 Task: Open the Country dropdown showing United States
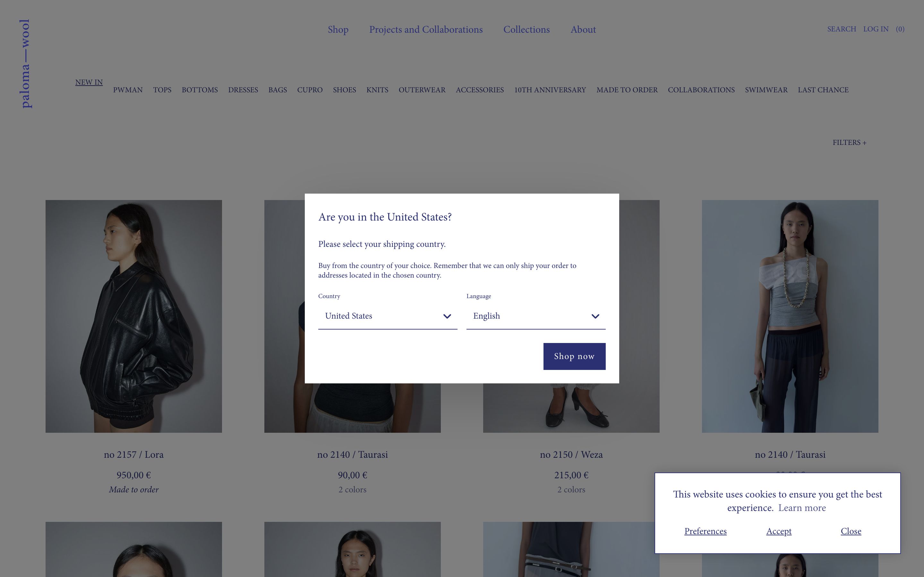pyautogui.click(x=388, y=316)
